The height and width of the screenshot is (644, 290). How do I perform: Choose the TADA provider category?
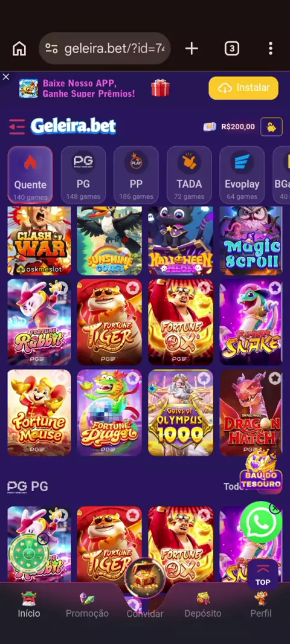189,174
